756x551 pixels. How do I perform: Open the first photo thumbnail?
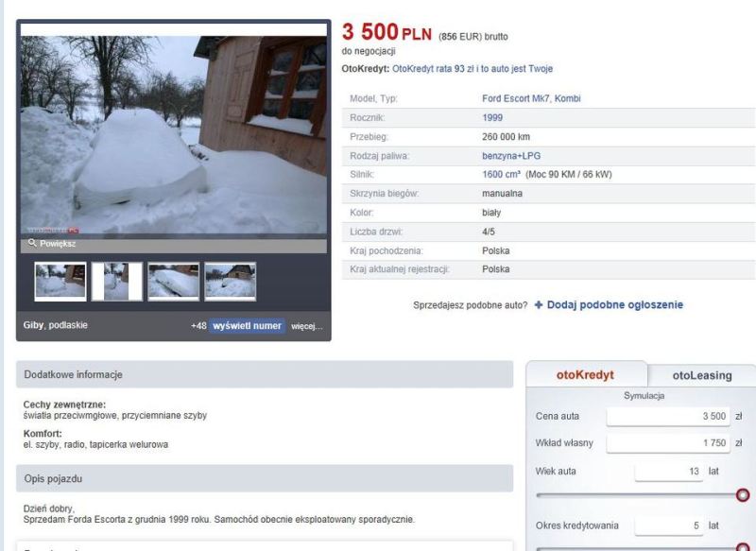[x=60, y=281]
